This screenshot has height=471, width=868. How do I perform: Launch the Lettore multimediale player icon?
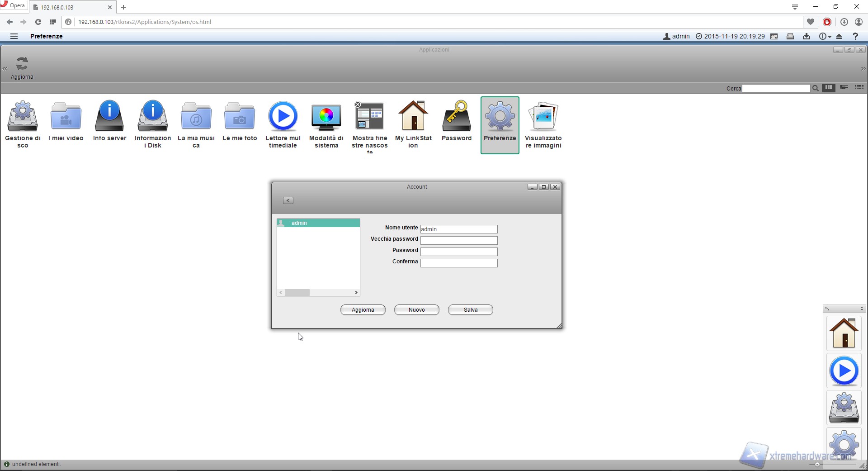pos(283,116)
